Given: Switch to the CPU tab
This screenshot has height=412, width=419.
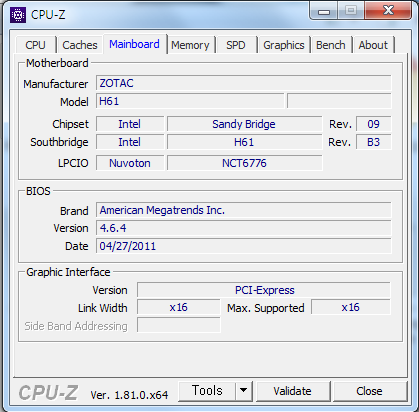Looking at the screenshot, I should click(35, 45).
